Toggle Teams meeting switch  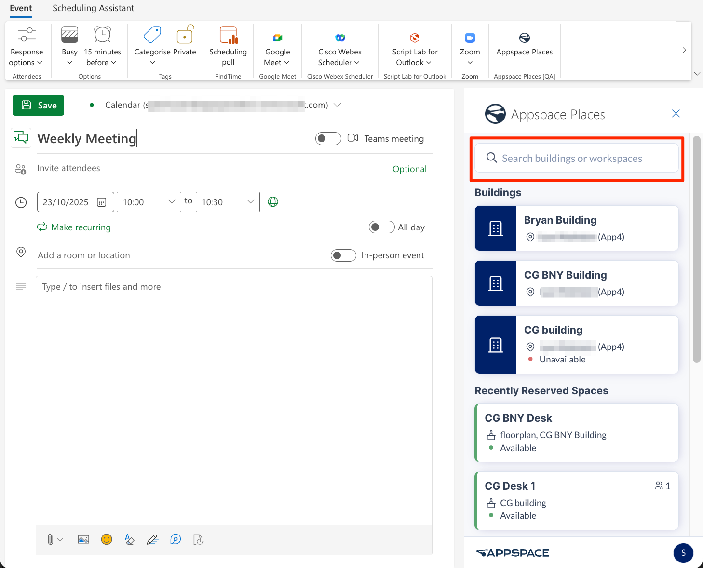(x=328, y=138)
